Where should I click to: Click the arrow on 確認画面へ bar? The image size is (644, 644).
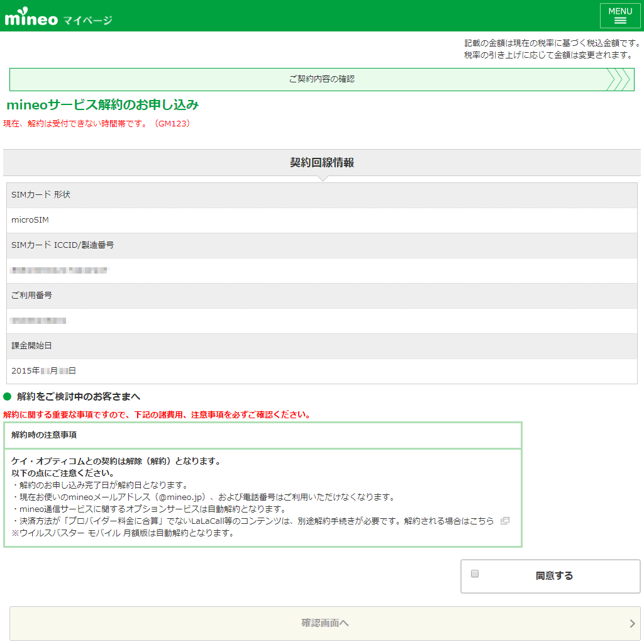(633, 623)
